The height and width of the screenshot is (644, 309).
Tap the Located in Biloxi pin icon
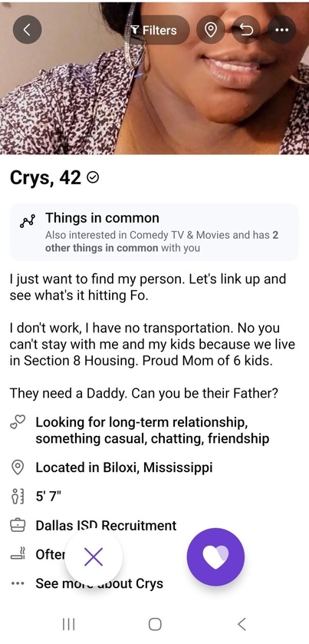[x=18, y=467]
